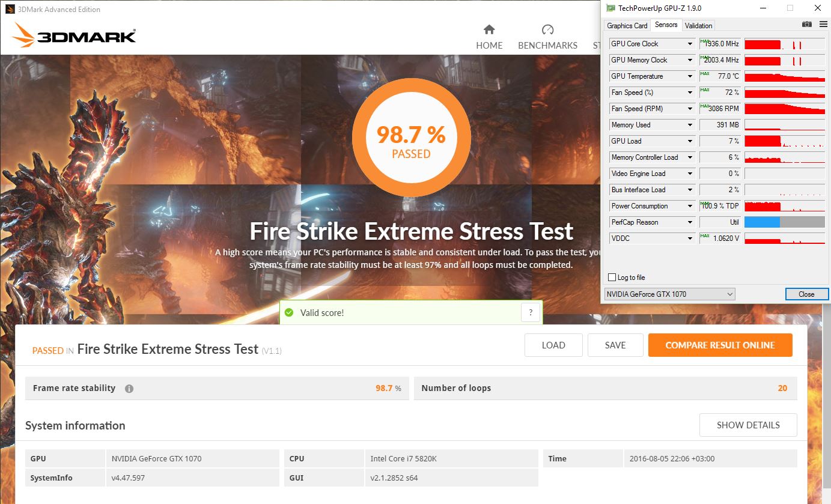Click the Fire Strike Extreme Stress Test banner title
The height and width of the screenshot is (504, 831).
point(412,231)
